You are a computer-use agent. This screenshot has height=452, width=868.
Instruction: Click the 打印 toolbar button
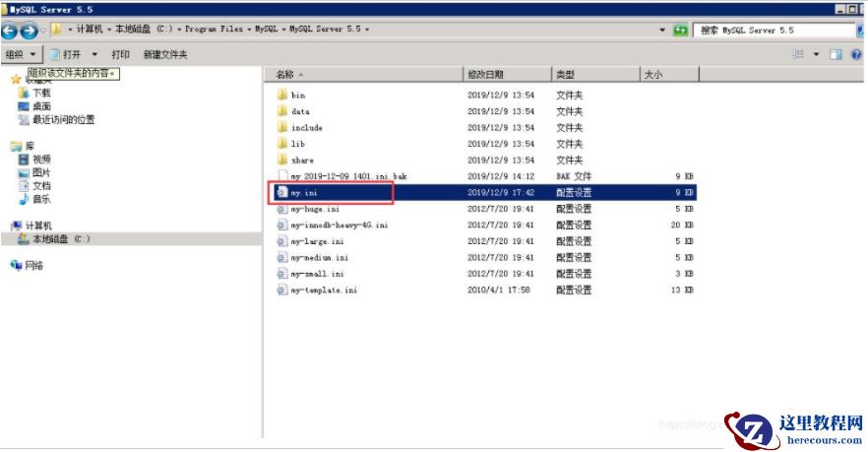pos(120,54)
